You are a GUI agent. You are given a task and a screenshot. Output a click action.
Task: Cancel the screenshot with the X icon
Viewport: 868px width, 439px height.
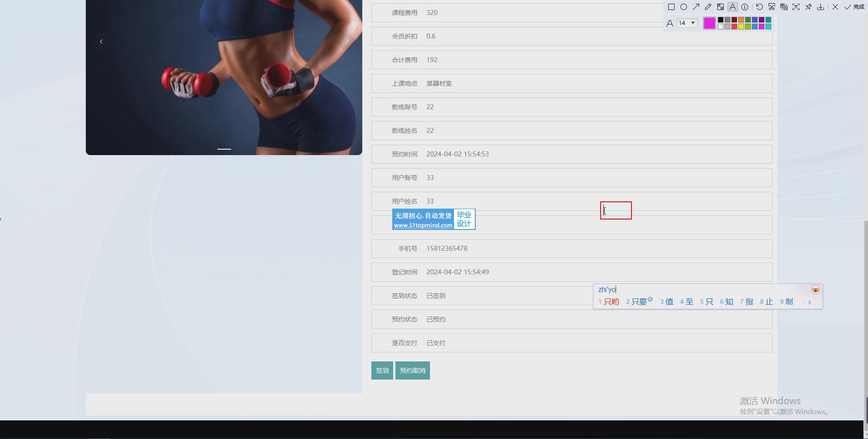click(835, 7)
